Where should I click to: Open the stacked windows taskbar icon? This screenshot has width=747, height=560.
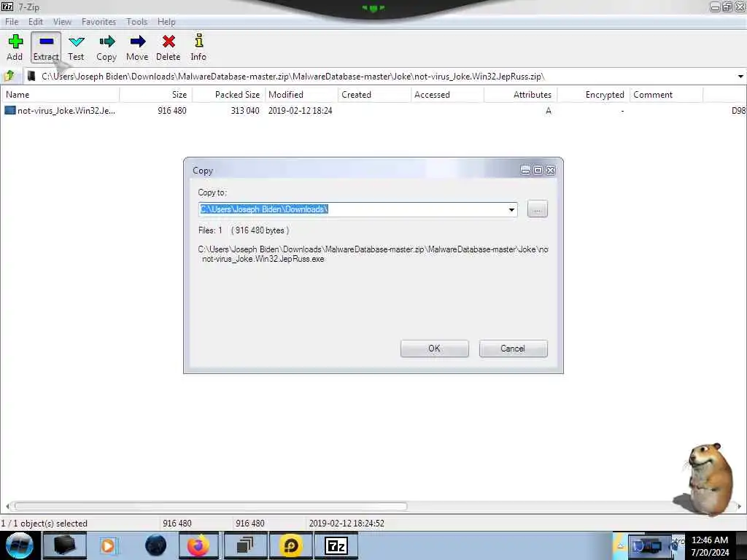tap(244, 545)
